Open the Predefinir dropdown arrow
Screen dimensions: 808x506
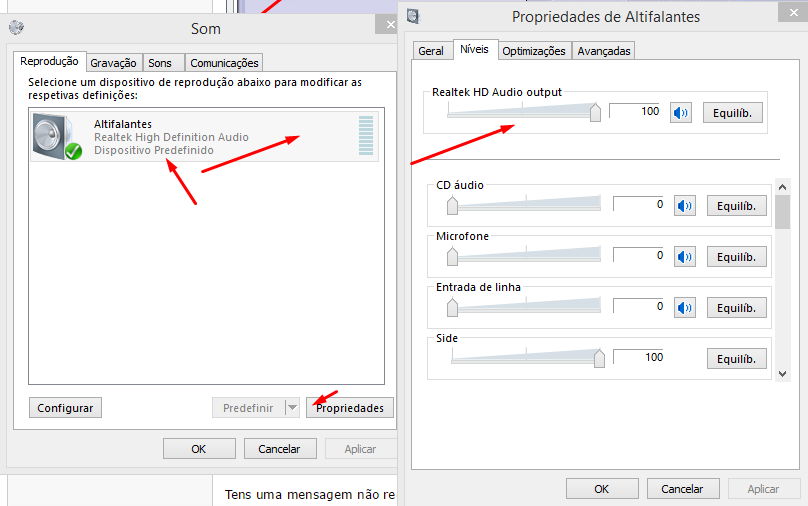(x=291, y=408)
